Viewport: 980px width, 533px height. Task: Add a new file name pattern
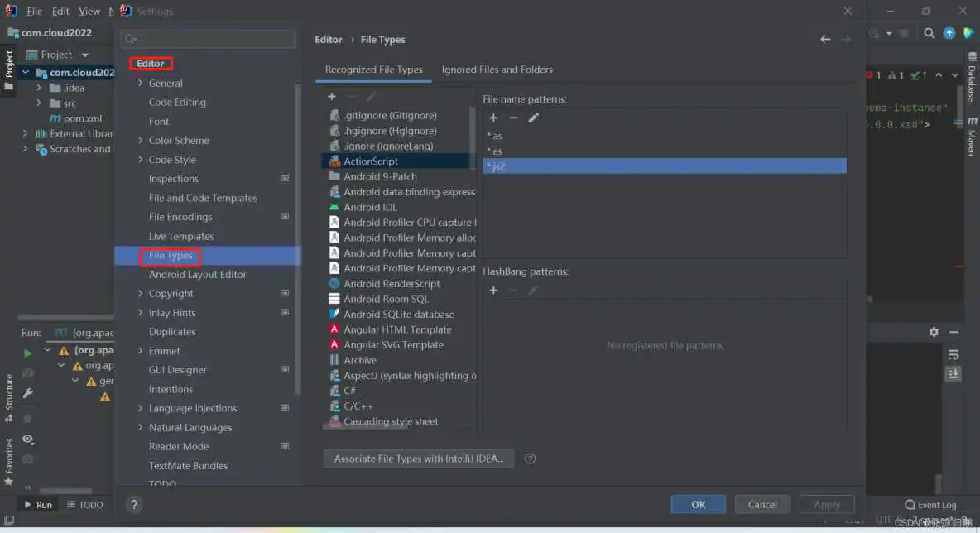coord(493,118)
